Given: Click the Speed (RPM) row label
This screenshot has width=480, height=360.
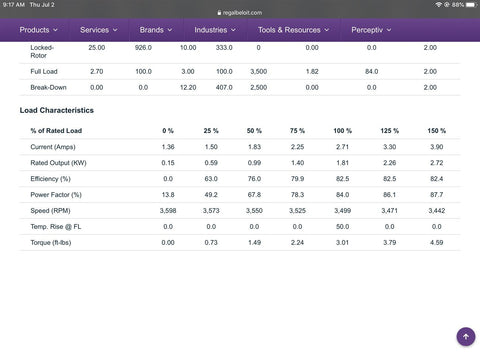Looking at the screenshot, I should pyautogui.click(x=50, y=211).
